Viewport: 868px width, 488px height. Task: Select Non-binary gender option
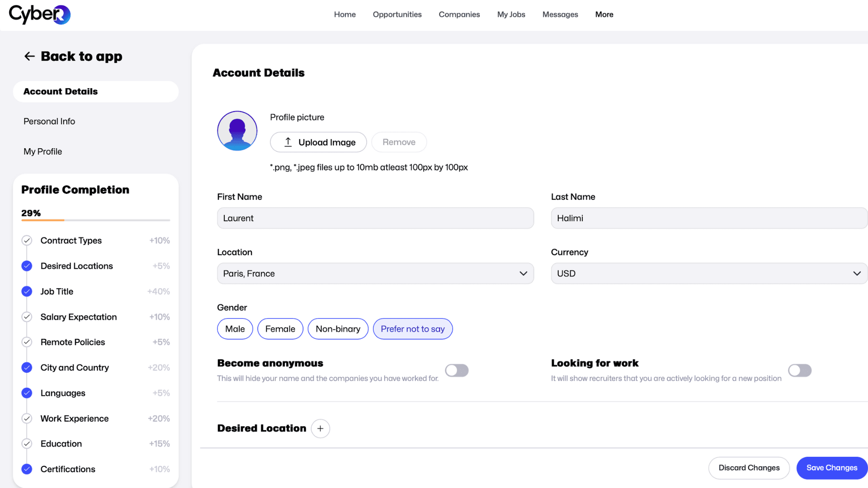coord(338,329)
